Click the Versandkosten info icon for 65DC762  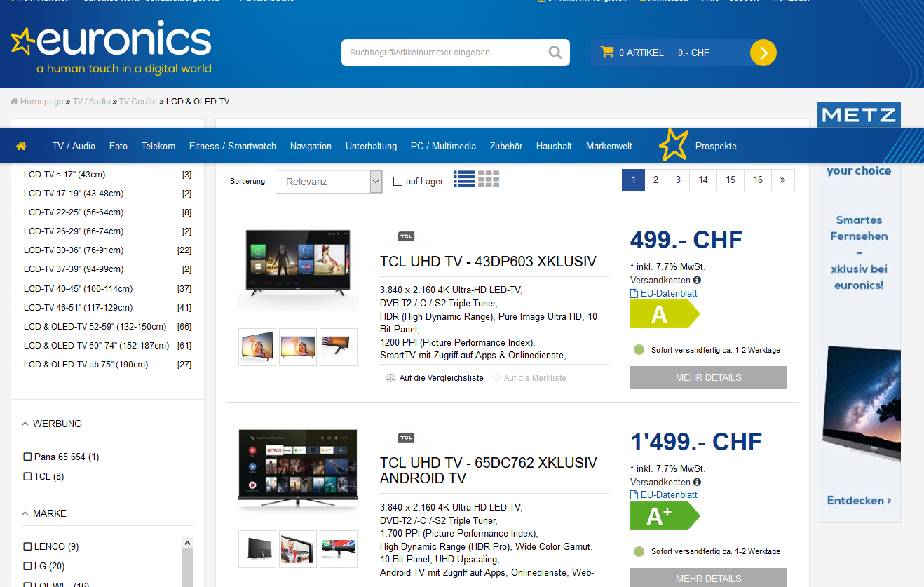(697, 482)
